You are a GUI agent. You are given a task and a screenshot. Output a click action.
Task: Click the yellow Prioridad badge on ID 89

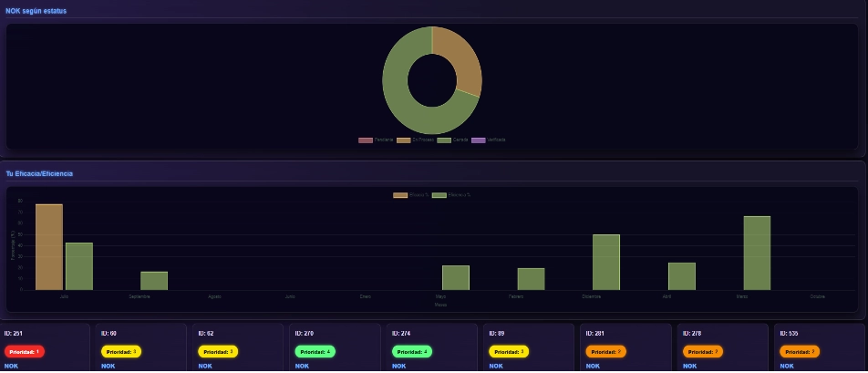coord(509,351)
